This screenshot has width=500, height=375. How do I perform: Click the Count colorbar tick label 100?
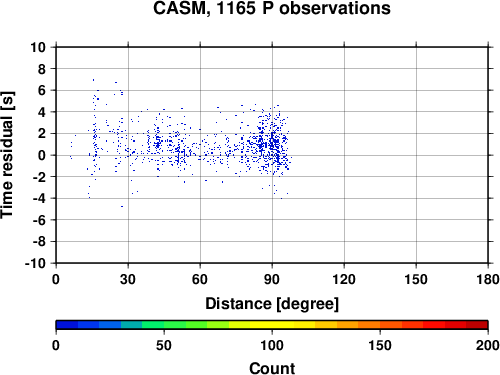(x=272, y=345)
